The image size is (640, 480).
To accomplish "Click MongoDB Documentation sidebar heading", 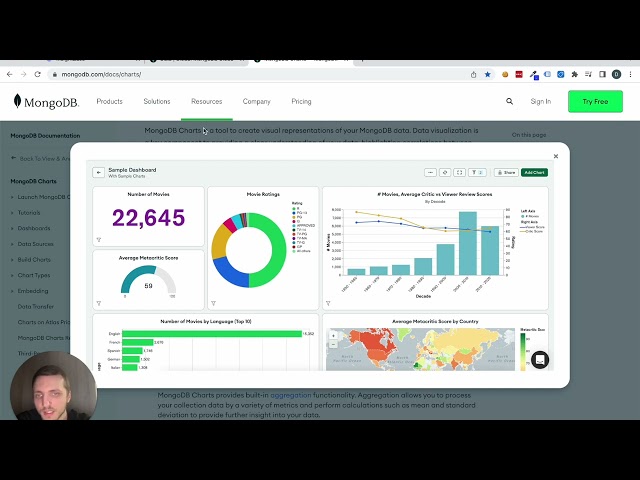I will coord(45,136).
